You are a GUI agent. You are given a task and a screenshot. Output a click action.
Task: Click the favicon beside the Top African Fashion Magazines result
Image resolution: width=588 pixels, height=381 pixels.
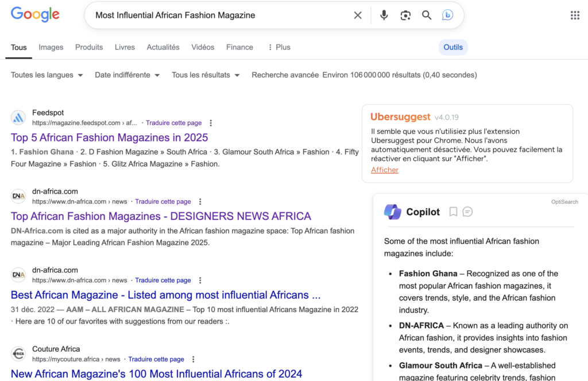coord(18,196)
